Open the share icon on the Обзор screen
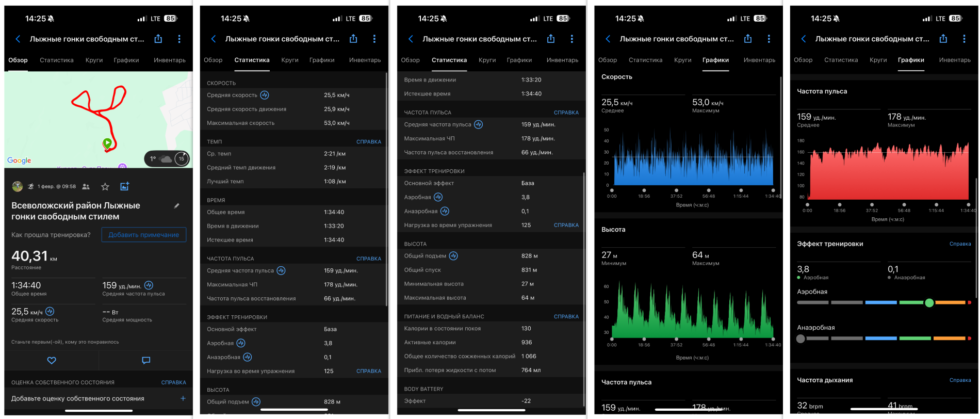 pos(158,39)
